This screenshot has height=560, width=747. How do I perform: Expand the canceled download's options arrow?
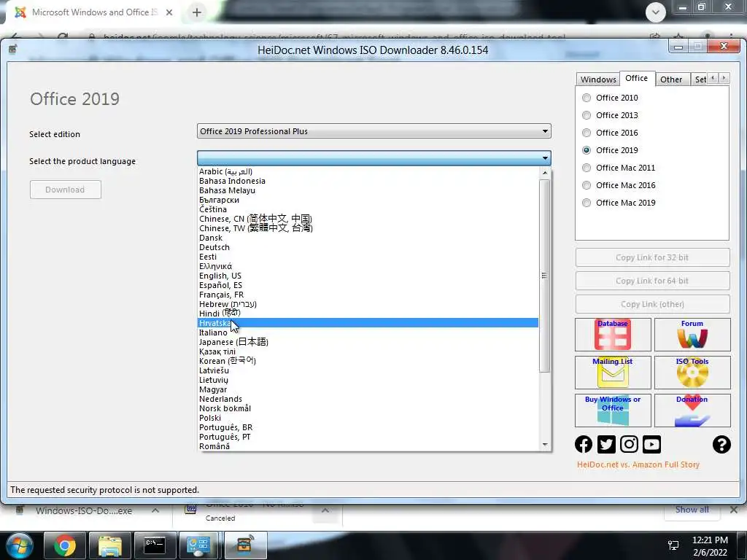[x=325, y=510]
